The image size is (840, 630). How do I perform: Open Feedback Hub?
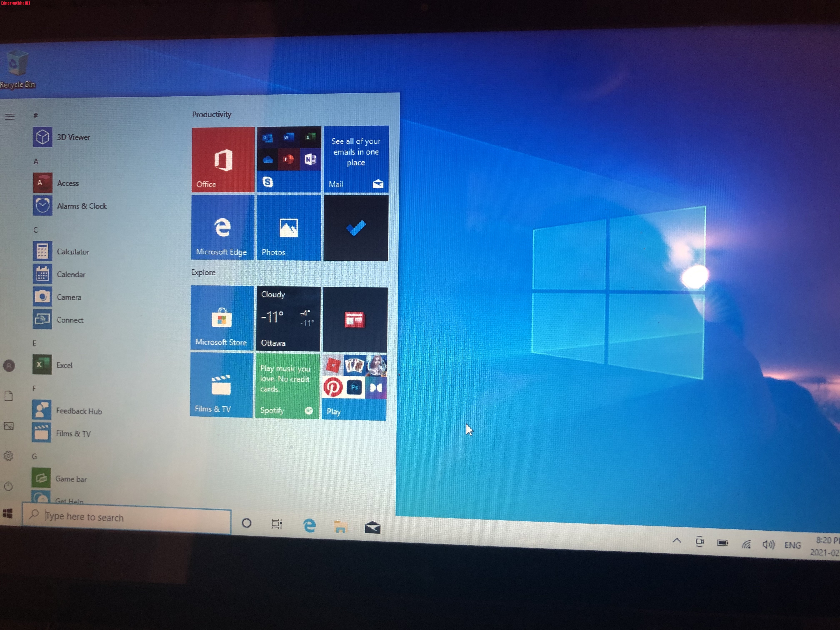pyautogui.click(x=67, y=410)
